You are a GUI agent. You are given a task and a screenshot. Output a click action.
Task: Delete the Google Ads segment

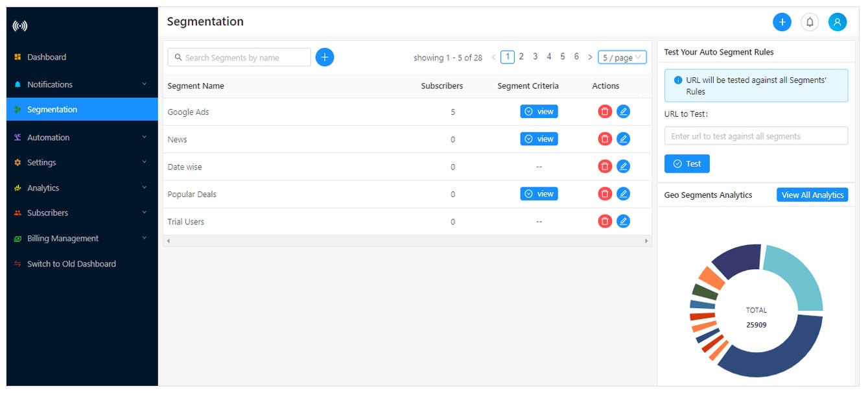click(x=605, y=112)
